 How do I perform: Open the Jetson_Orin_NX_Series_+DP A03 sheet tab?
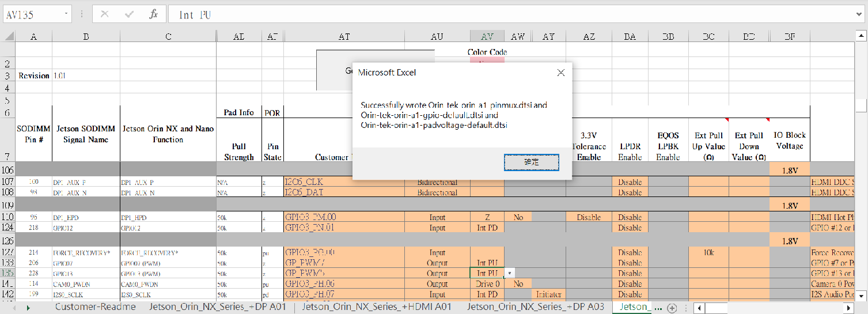pos(536,307)
